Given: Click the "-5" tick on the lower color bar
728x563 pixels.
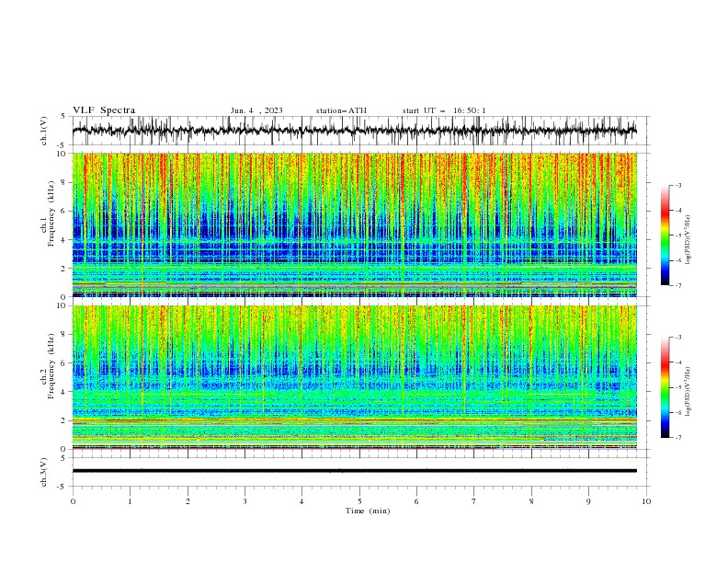Looking at the screenshot, I should pyautogui.click(x=677, y=387).
